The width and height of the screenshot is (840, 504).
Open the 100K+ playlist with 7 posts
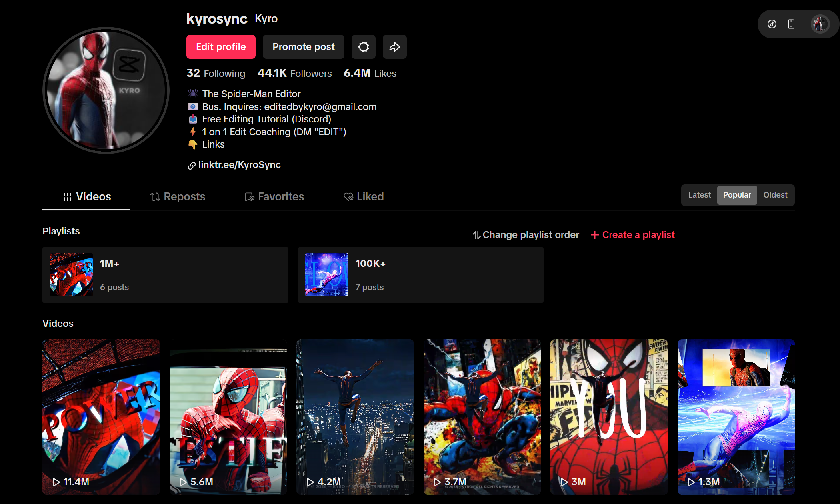pyautogui.click(x=420, y=275)
